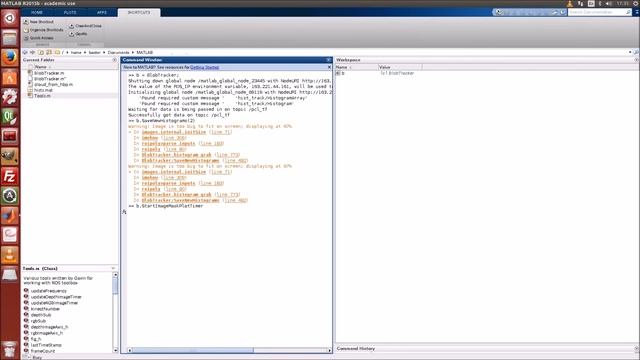Viewport: 640px width, 360px height.
Task: Select updateRGBImageTimer in details panel
Action: (x=54, y=303)
